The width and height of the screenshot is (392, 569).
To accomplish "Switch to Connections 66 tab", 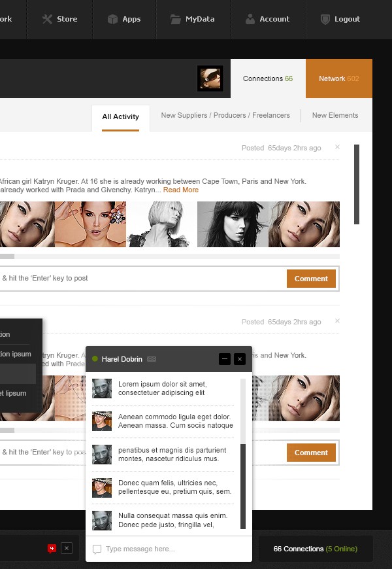I will (268, 78).
